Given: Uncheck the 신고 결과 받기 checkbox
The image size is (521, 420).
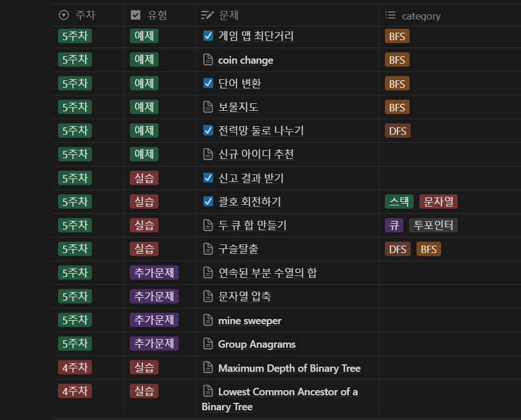Looking at the screenshot, I should pos(208,178).
